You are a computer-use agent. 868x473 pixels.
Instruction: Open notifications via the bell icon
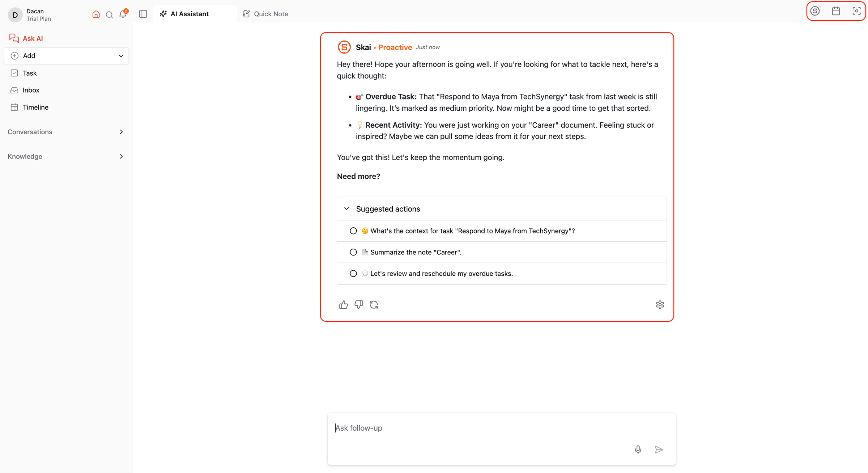pyautogui.click(x=123, y=14)
